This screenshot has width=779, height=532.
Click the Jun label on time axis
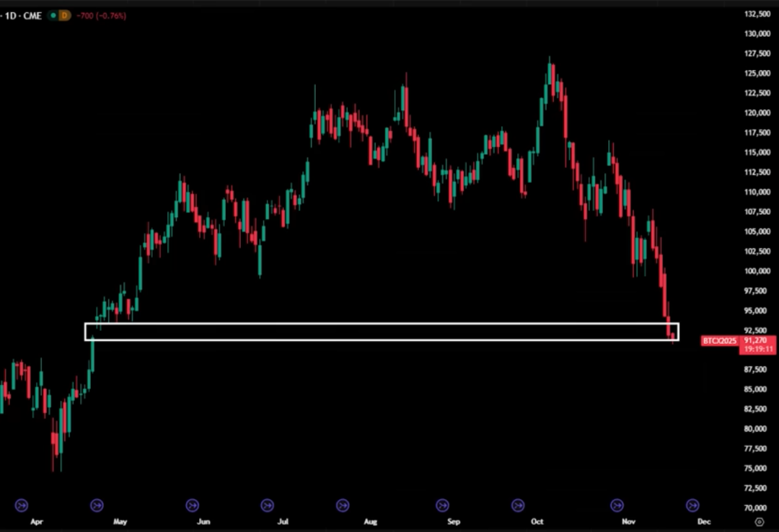point(203,522)
